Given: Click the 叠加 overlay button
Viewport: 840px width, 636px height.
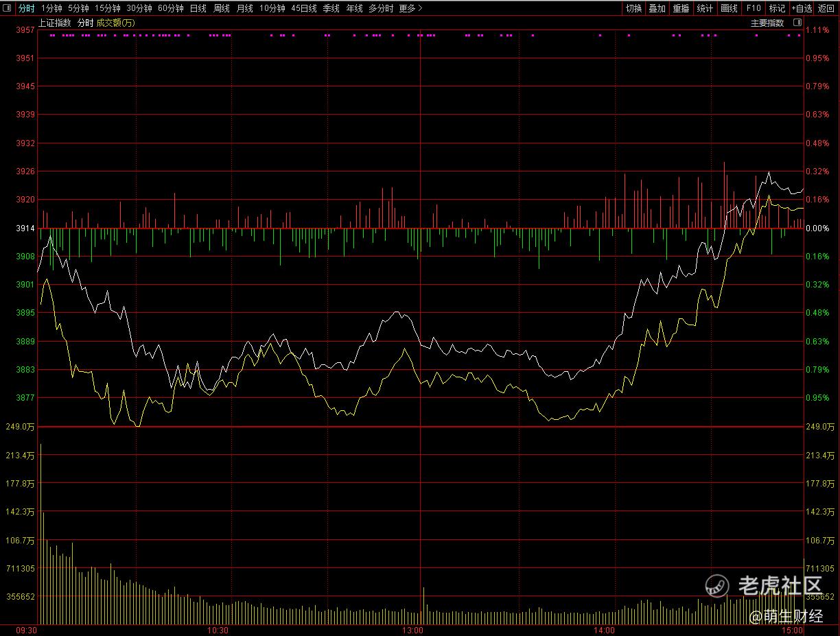Looking at the screenshot, I should 657,8.
